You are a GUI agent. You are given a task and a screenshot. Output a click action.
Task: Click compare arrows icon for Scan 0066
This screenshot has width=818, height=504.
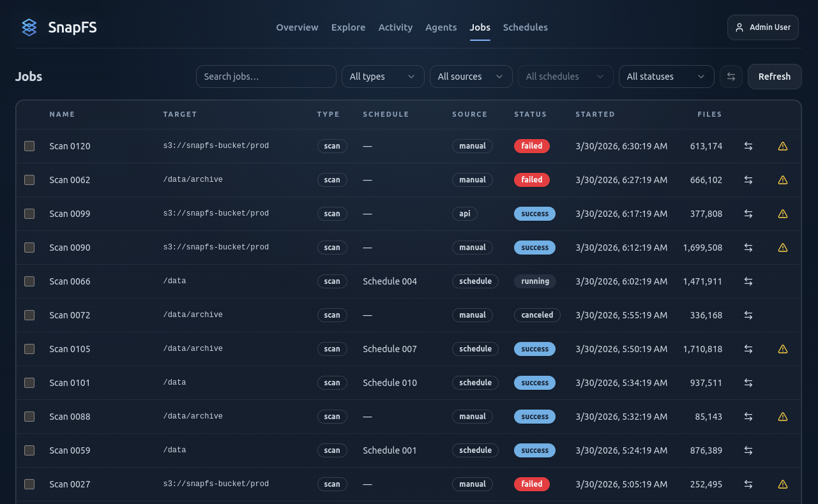[748, 281]
